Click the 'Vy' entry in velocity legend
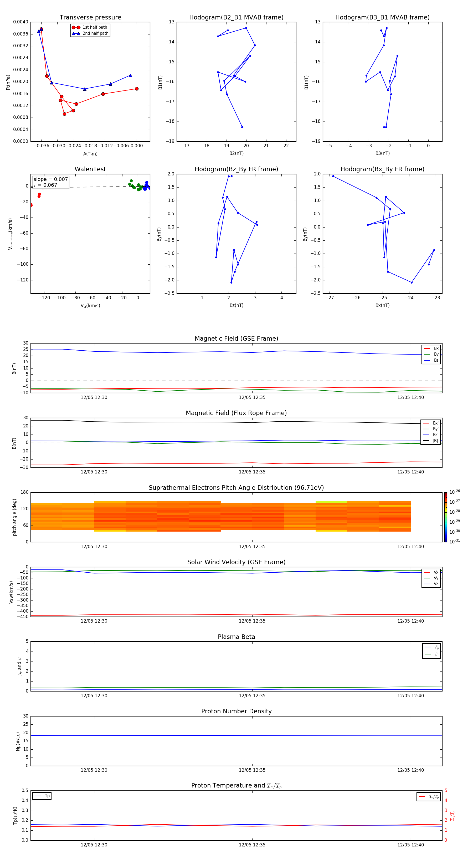 (x=431, y=578)
